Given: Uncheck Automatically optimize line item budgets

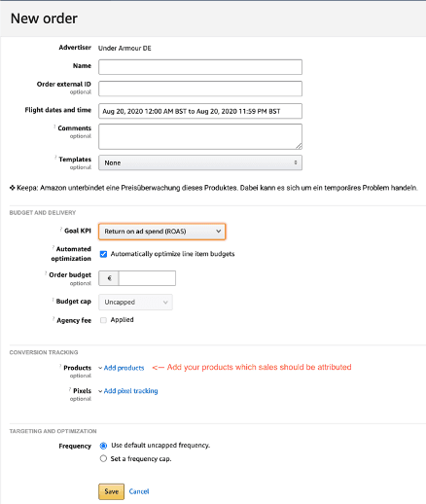Looking at the screenshot, I should coord(103,254).
